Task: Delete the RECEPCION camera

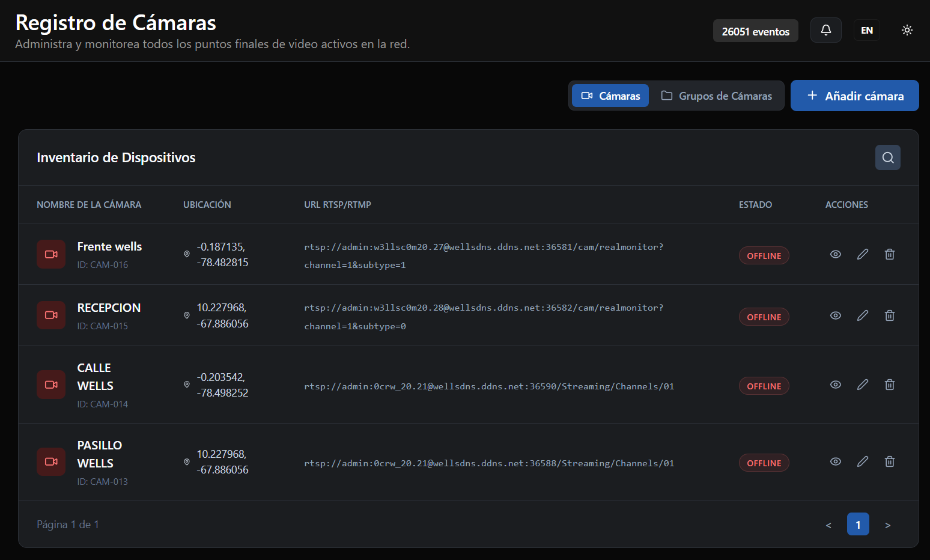Action: 890,315
